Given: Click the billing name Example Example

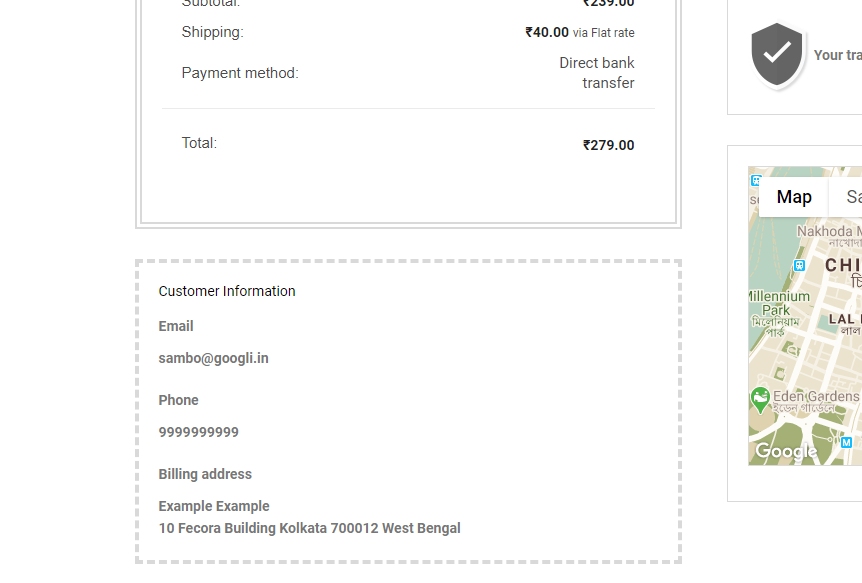Looking at the screenshot, I should [x=214, y=506].
